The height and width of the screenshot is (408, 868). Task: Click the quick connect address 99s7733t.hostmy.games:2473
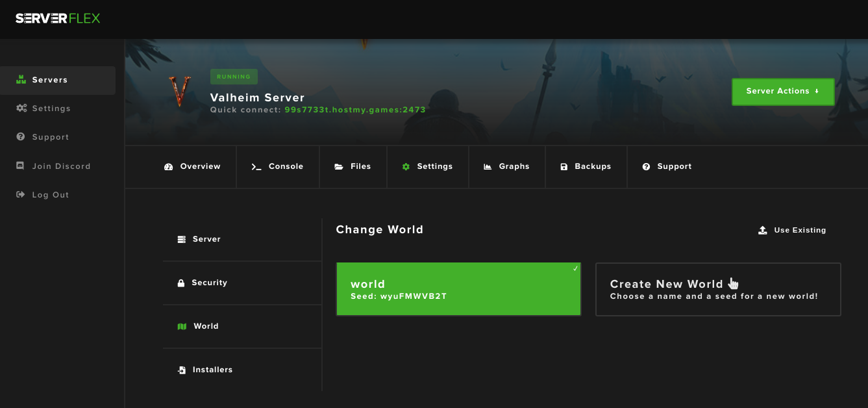pos(355,110)
